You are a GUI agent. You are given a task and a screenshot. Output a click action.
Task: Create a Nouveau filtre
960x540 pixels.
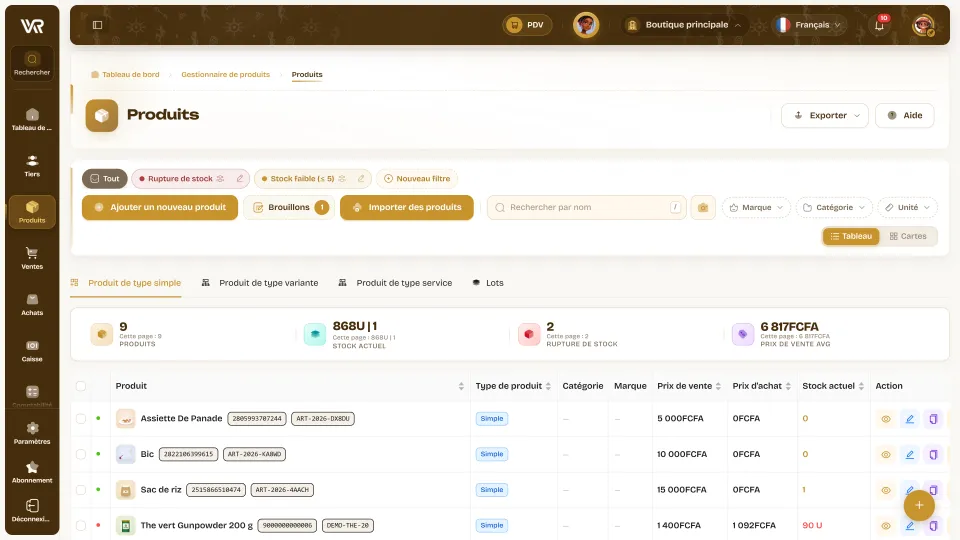click(417, 179)
